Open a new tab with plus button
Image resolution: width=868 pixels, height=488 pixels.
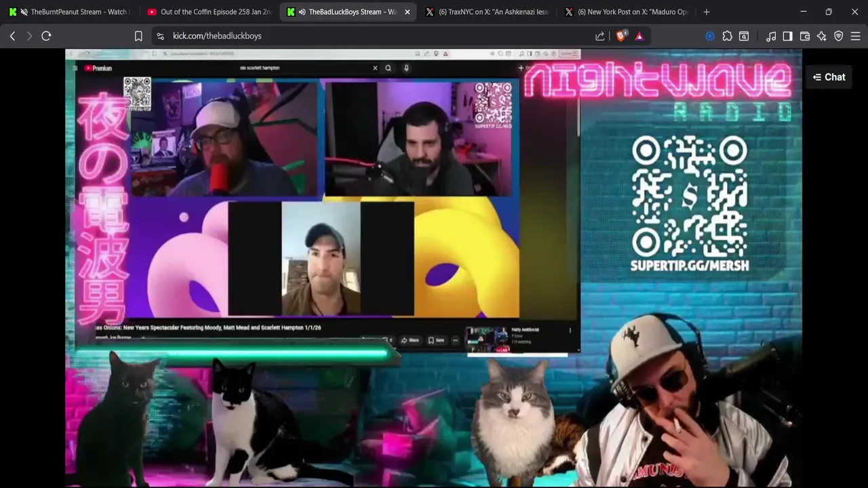[x=707, y=12]
